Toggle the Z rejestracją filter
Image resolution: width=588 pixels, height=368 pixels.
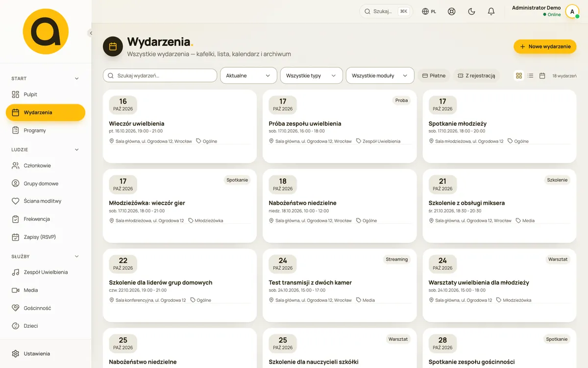476,76
